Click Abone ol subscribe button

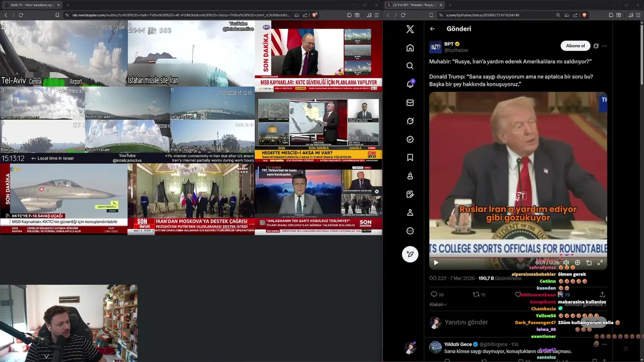coord(575,46)
